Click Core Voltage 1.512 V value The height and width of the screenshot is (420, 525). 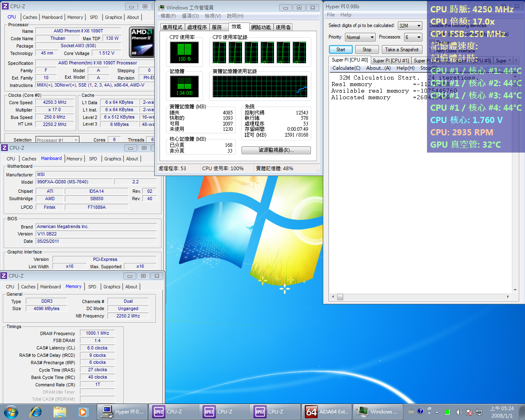coord(107,53)
